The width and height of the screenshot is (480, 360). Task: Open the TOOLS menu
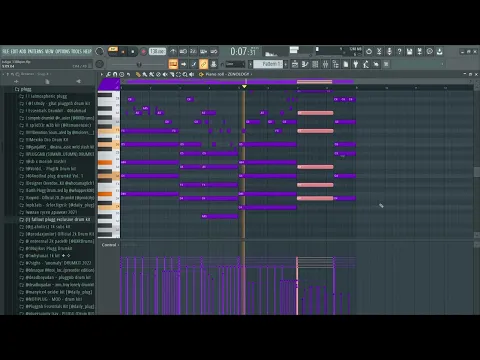coord(77,51)
